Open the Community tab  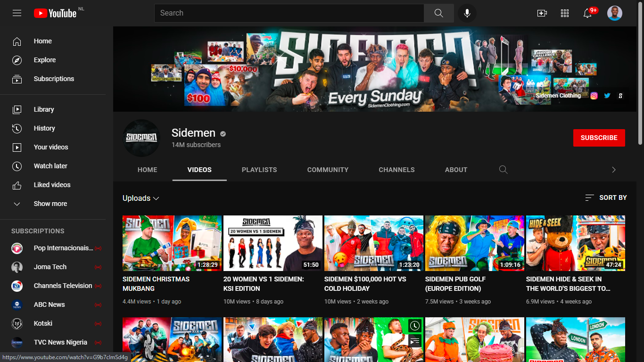pos(328,170)
